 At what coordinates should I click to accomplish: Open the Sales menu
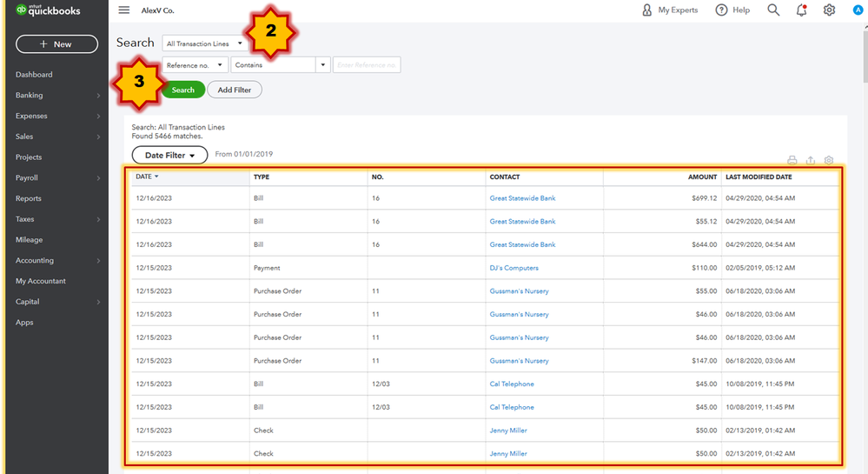click(x=24, y=137)
